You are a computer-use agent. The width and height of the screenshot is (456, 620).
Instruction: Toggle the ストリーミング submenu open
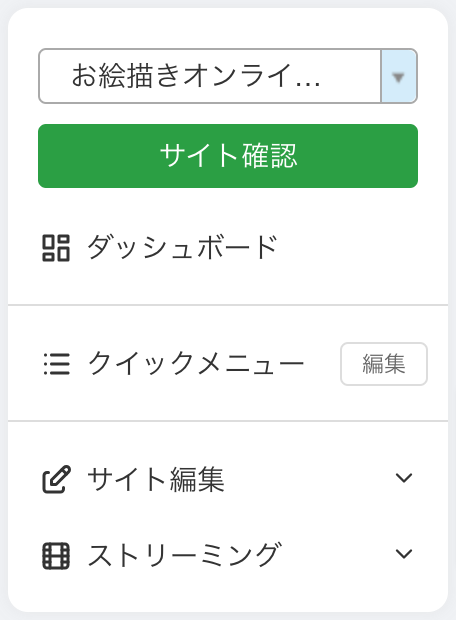pyautogui.click(x=404, y=554)
